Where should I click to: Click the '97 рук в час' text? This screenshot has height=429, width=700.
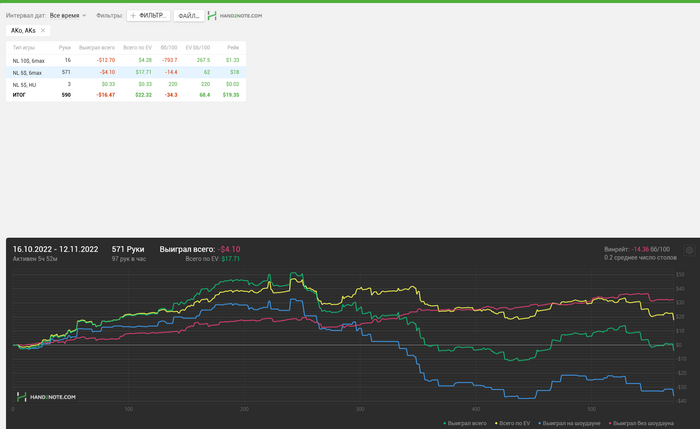tap(129, 259)
